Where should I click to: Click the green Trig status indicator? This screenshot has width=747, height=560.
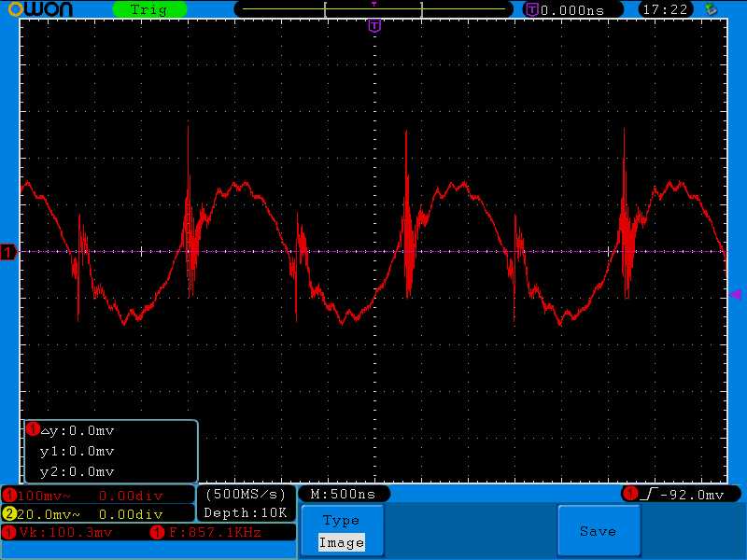[x=149, y=9]
